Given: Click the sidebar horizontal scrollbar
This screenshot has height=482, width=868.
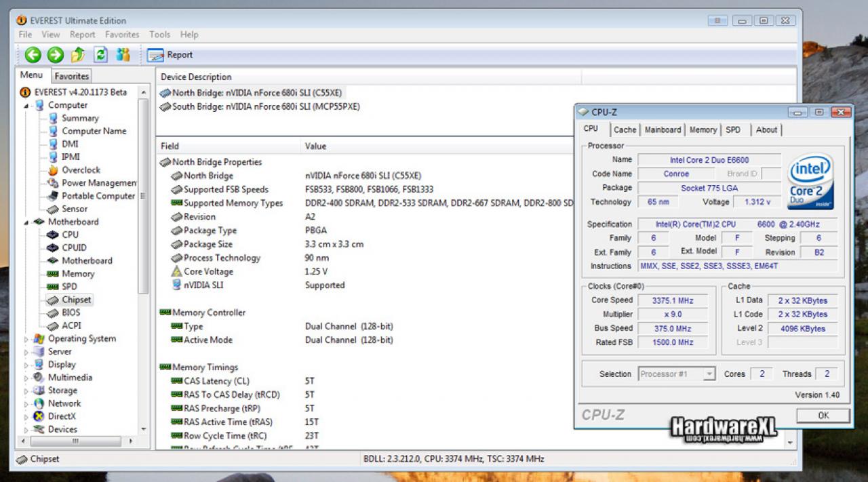Looking at the screenshot, I should [75, 441].
